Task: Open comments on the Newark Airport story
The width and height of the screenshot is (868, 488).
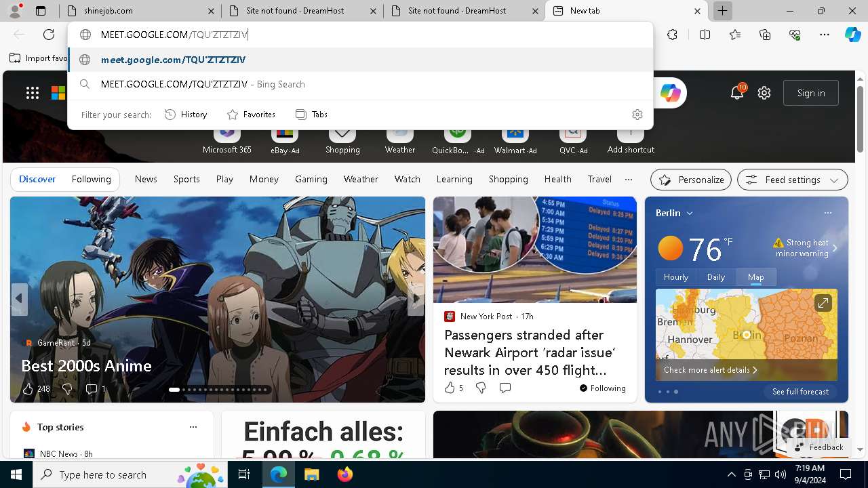Action: (x=505, y=388)
